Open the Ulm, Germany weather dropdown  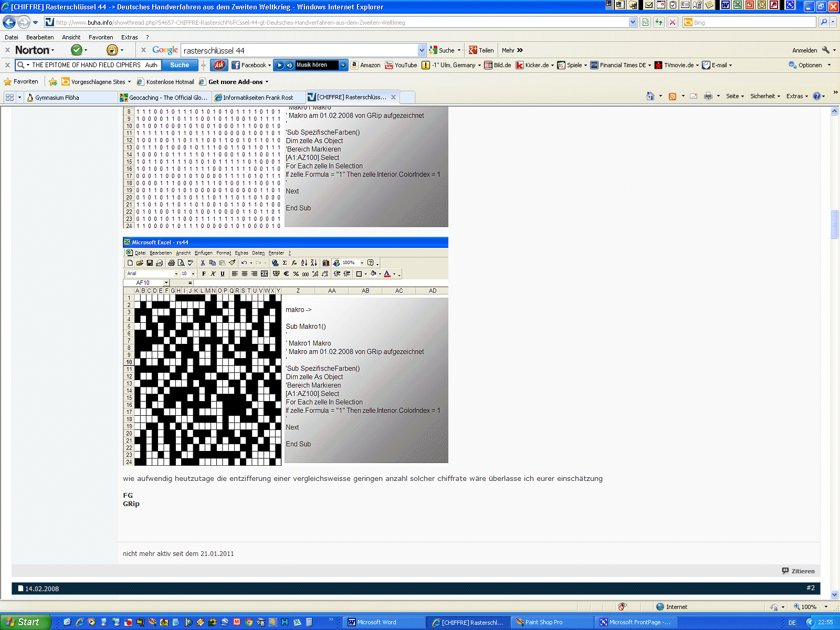(x=479, y=65)
